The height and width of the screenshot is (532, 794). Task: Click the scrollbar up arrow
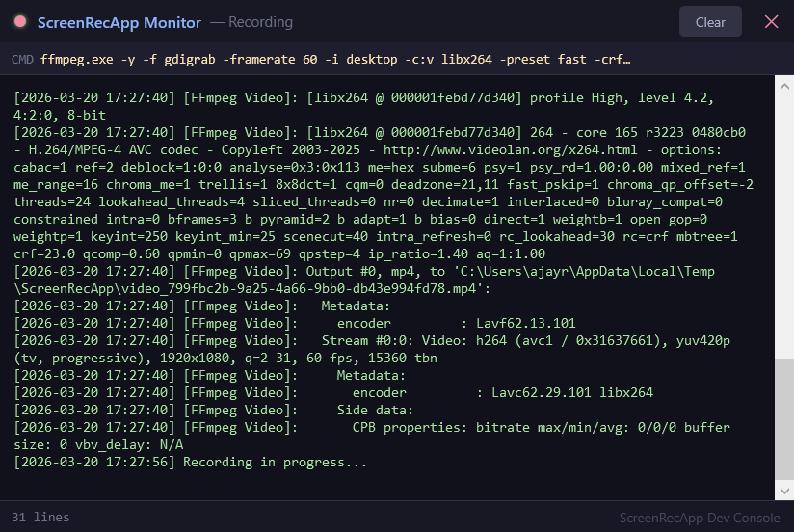pos(783,86)
